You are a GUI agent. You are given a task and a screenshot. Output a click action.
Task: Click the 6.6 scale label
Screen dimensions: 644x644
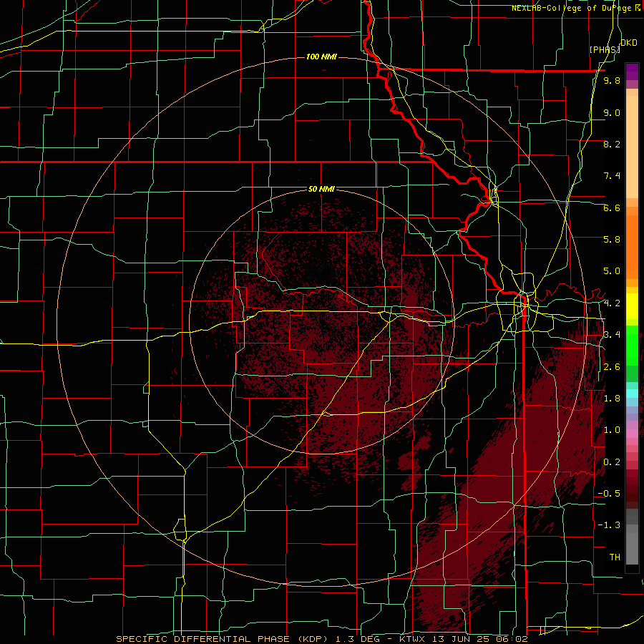(612, 208)
